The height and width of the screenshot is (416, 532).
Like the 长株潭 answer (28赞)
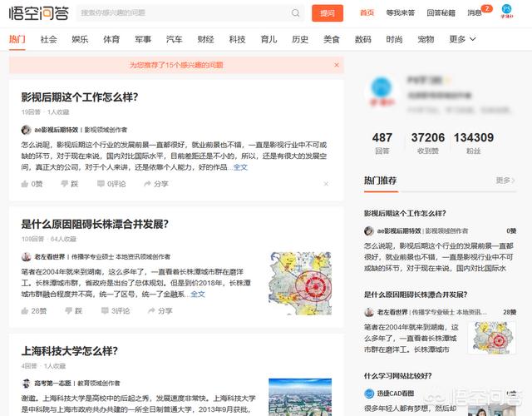coord(34,310)
